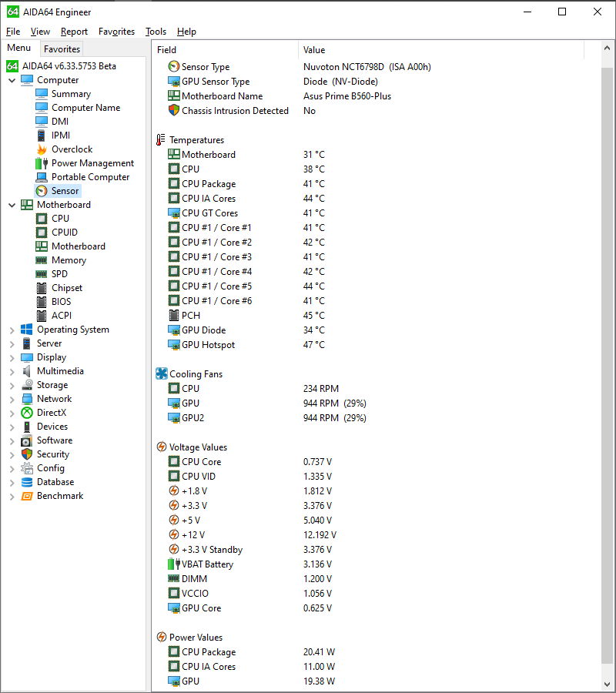Open the View menu
Screen dimensions: 616x693
(40, 32)
